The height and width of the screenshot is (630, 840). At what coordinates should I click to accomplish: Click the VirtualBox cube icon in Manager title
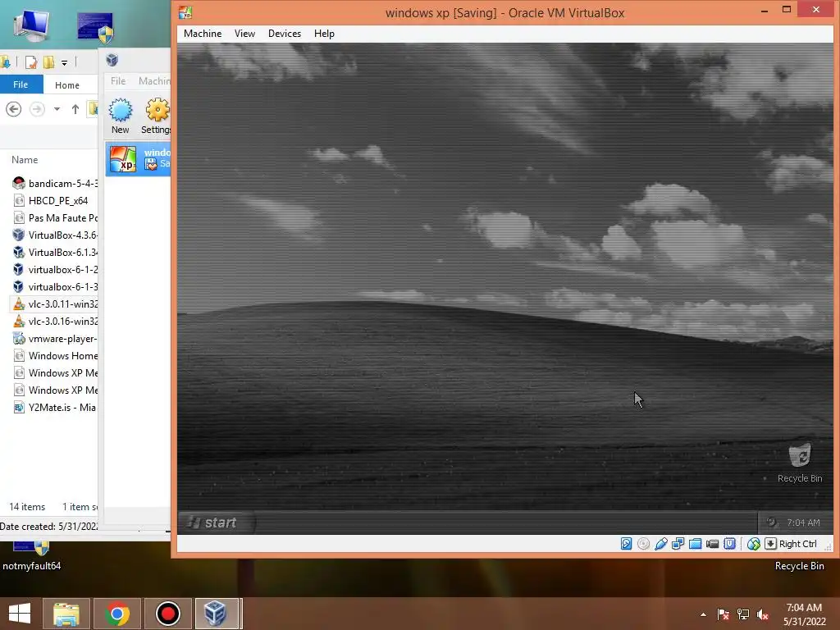[x=112, y=59]
